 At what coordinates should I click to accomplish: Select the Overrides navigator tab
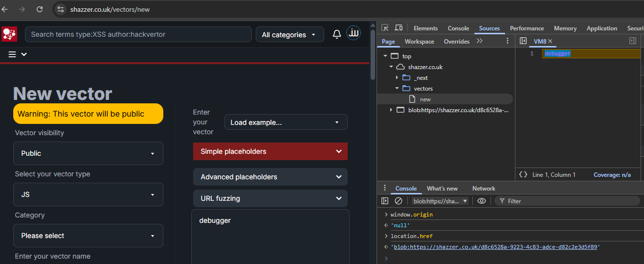click(457, 42)
